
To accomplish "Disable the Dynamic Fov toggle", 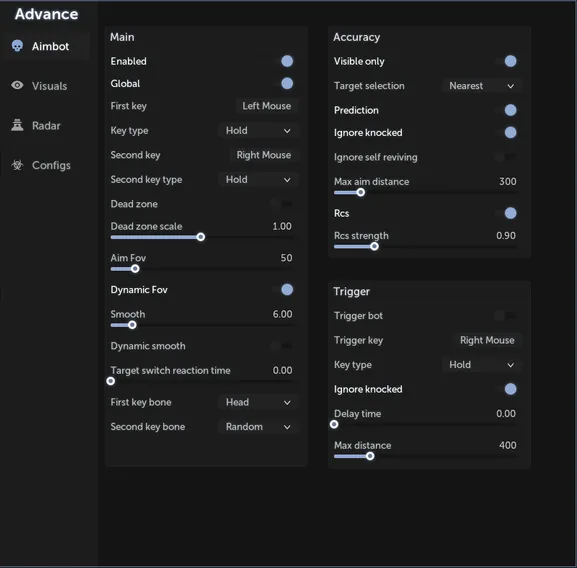I will coord(283,290).
